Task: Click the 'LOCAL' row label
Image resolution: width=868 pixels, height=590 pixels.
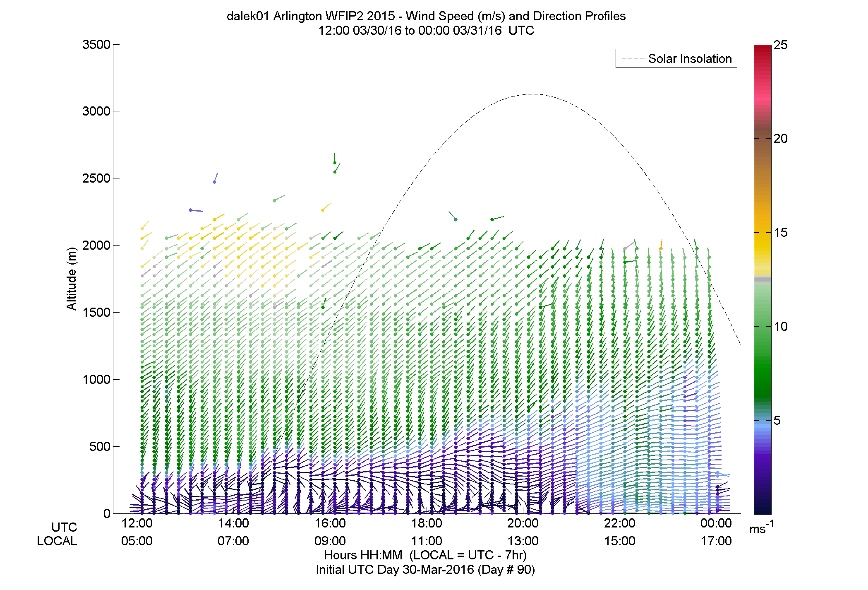Action: pyautogui.click(x=57, y=541)
